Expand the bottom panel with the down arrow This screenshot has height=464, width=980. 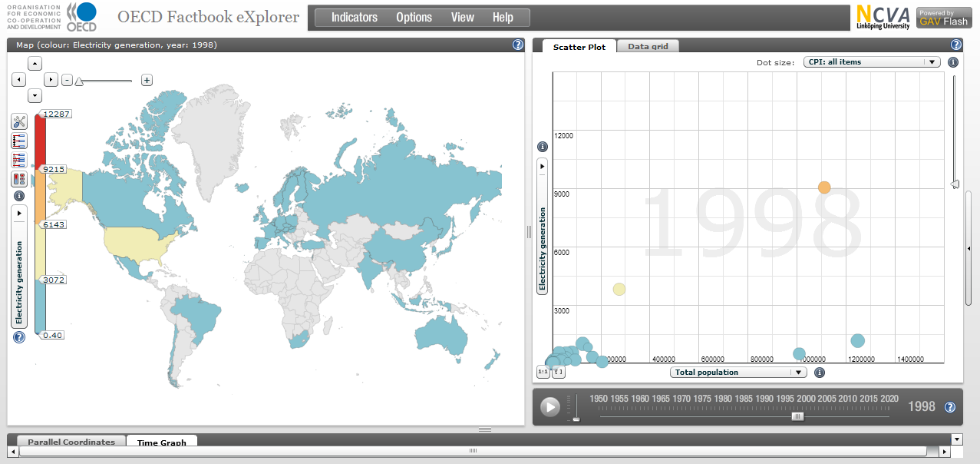[x=956, y=439]
